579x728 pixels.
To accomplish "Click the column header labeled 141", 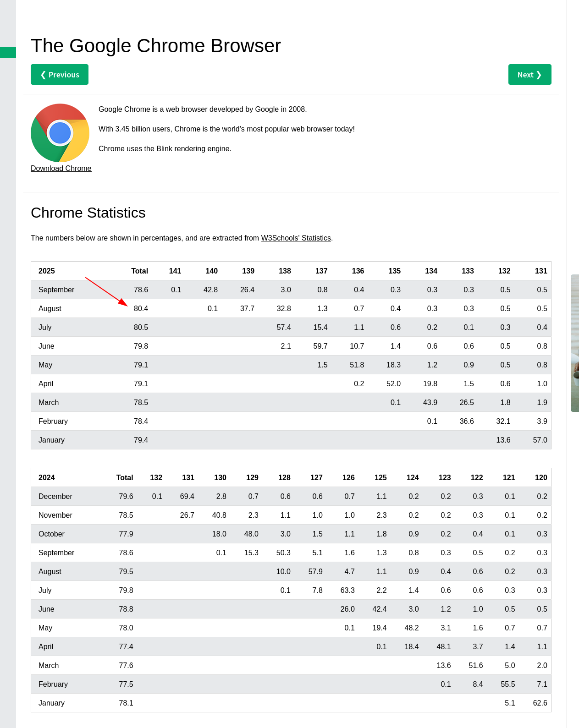I will point(175,271).
